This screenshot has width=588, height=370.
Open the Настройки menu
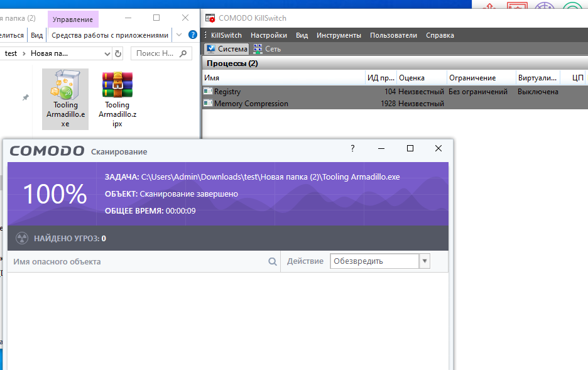(269, 35)
